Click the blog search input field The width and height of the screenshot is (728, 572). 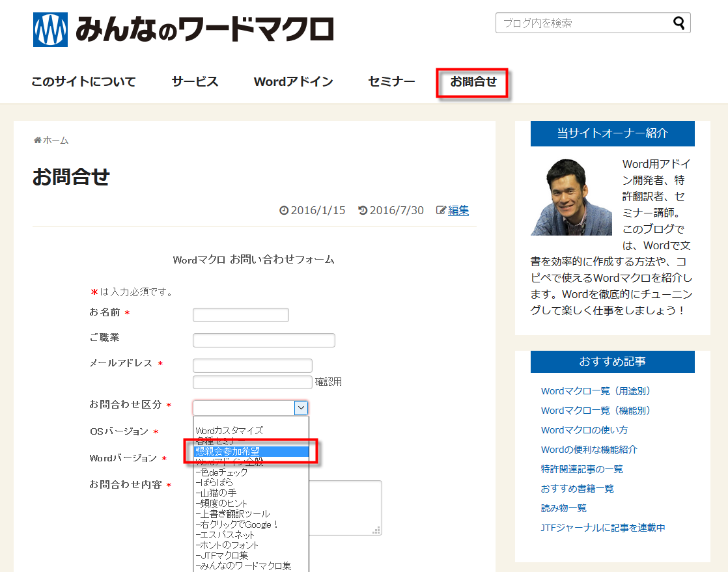(x=583, y=23)
